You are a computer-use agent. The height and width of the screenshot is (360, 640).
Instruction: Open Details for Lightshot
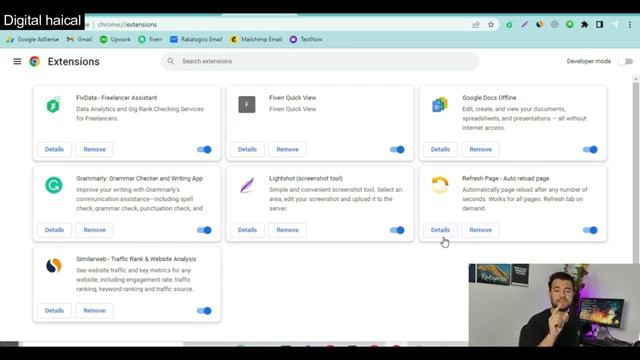coord(247,230)
